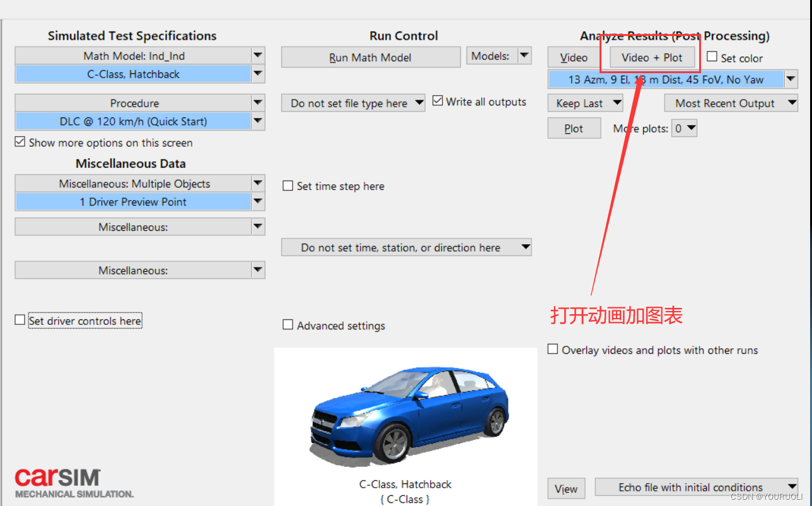Select the 13 Azm, 9 El camera field
This screenshot has height=506, width=812.
tap(666, 79)
